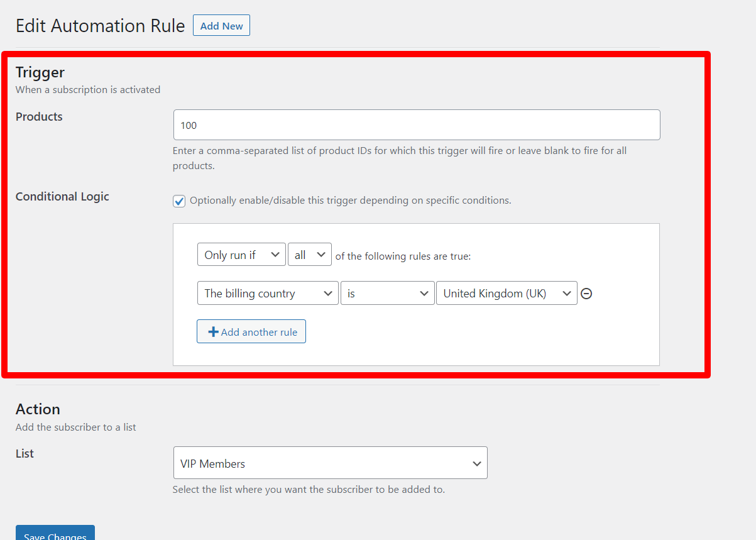
Task: Open the VIP Members list dropdown
Action: pyautogui.click(x=331, y=463)
